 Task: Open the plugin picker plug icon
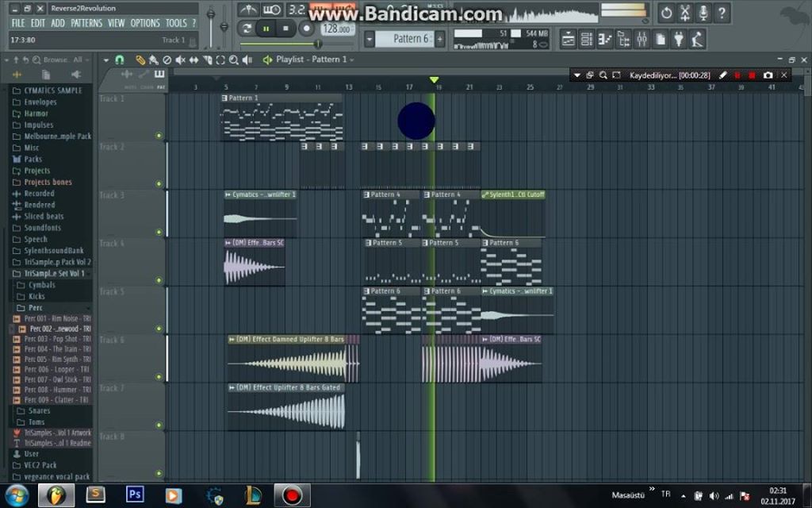pos(679,40)
